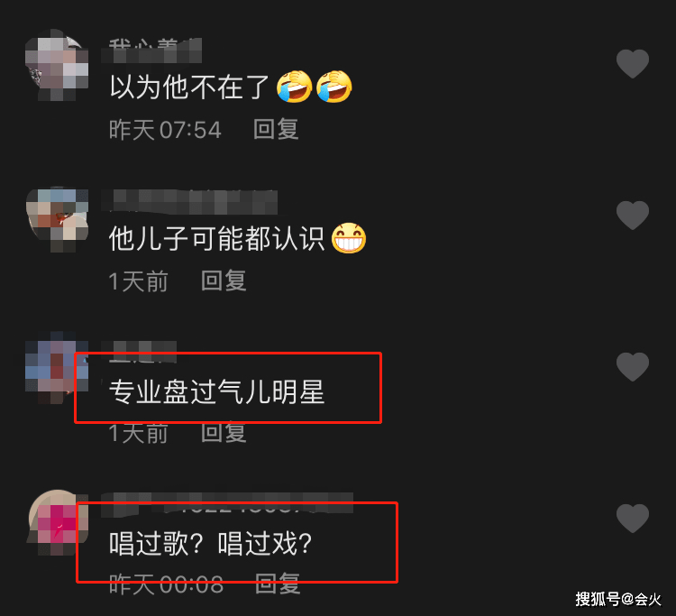The width and height of the screenshot is (676, 616).
Task: Open avatar of first commenter
Action: tap(57, 65)
